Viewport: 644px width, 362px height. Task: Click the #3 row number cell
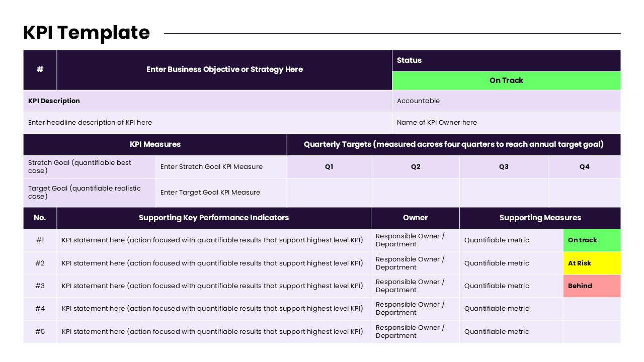click(40, 286)
